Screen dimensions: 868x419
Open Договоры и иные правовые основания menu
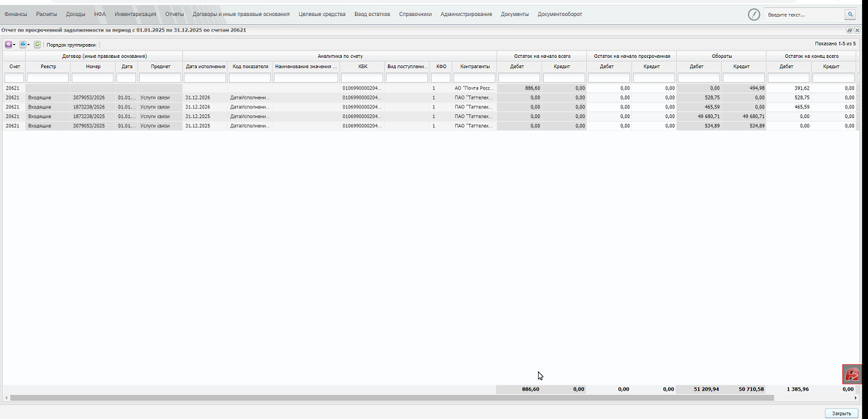point(241,15)
